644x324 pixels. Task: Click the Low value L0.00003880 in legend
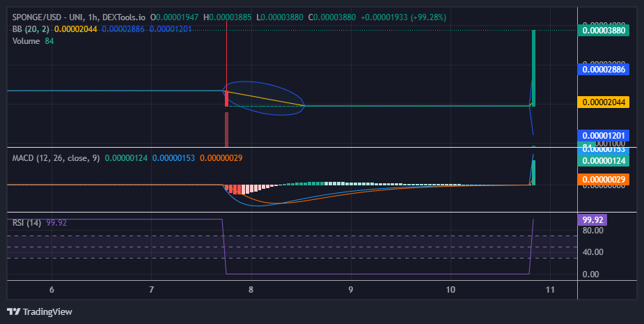coord(279,17)
